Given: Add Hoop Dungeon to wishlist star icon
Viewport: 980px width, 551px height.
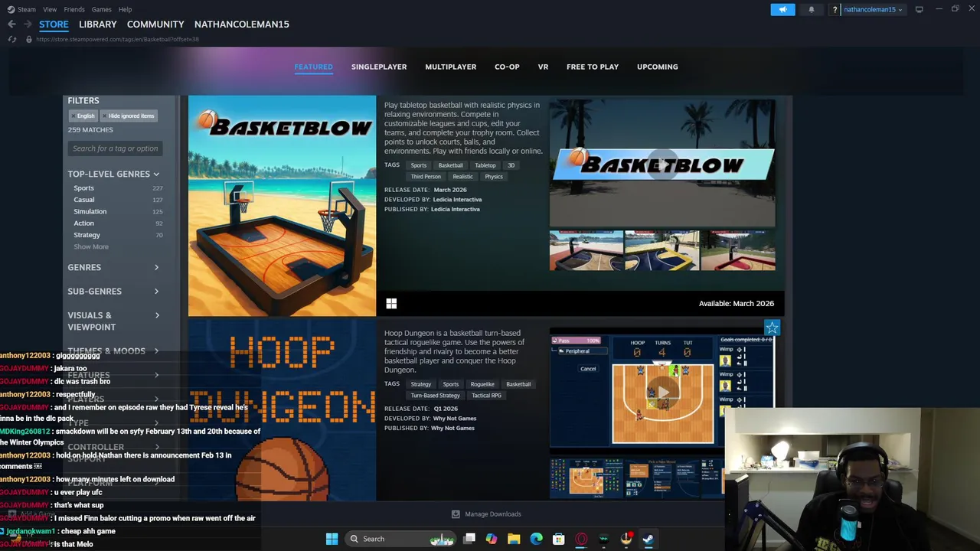Looking at the screenshot, I should [x=772, y=328].
